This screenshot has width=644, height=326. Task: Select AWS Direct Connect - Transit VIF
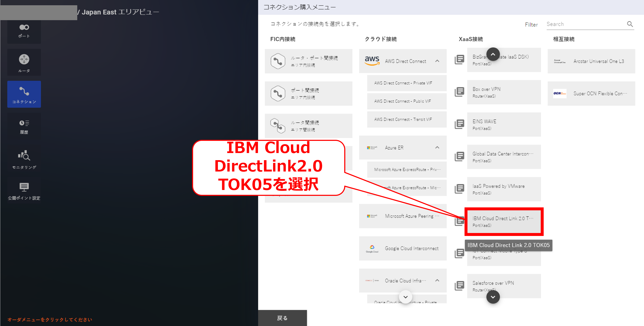(403, 119)
